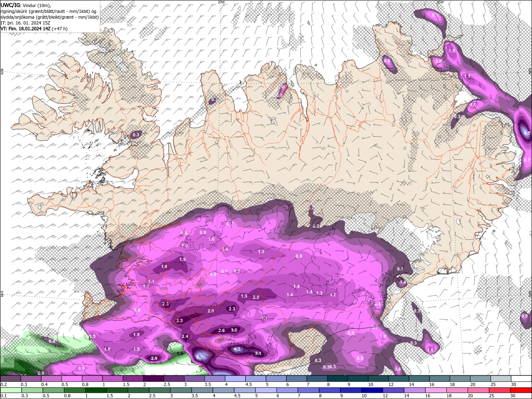Click the 1.8 value on the map

tap(164, 267)
